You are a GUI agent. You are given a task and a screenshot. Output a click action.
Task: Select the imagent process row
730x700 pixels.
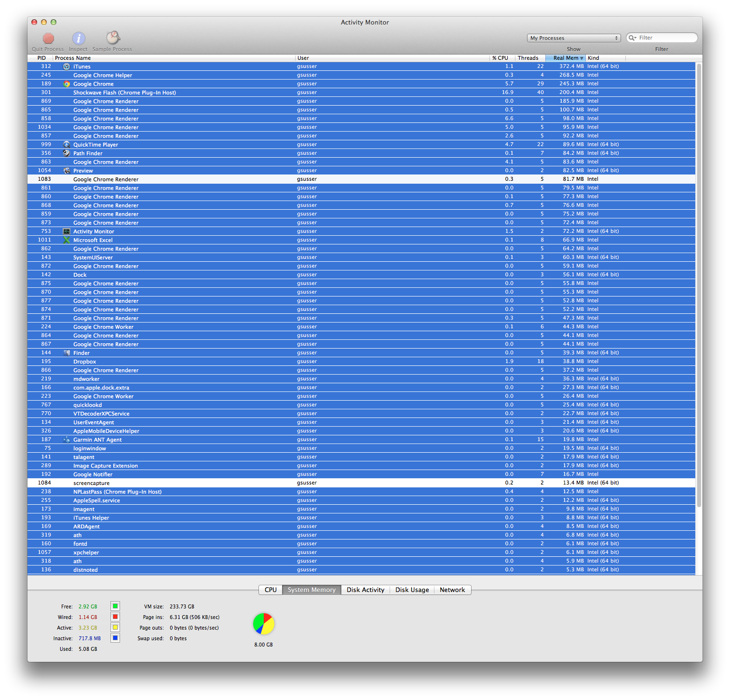point(361,509)
